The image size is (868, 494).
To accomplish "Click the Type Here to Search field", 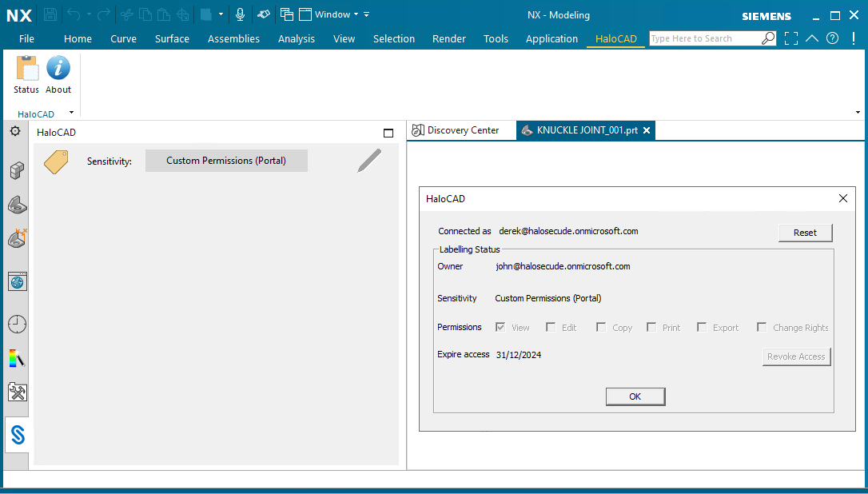I will pyautogui.click(x=703, y=38).
